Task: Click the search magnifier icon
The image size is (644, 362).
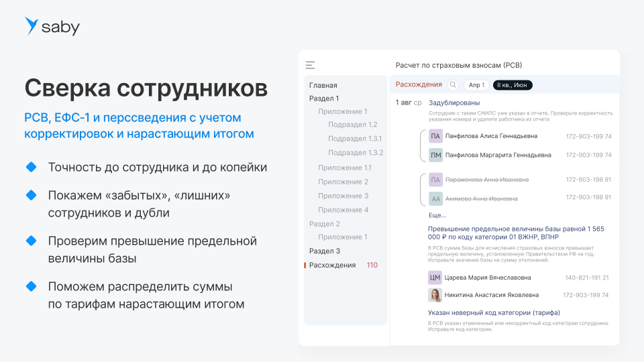Action: [x=453, y=85]
